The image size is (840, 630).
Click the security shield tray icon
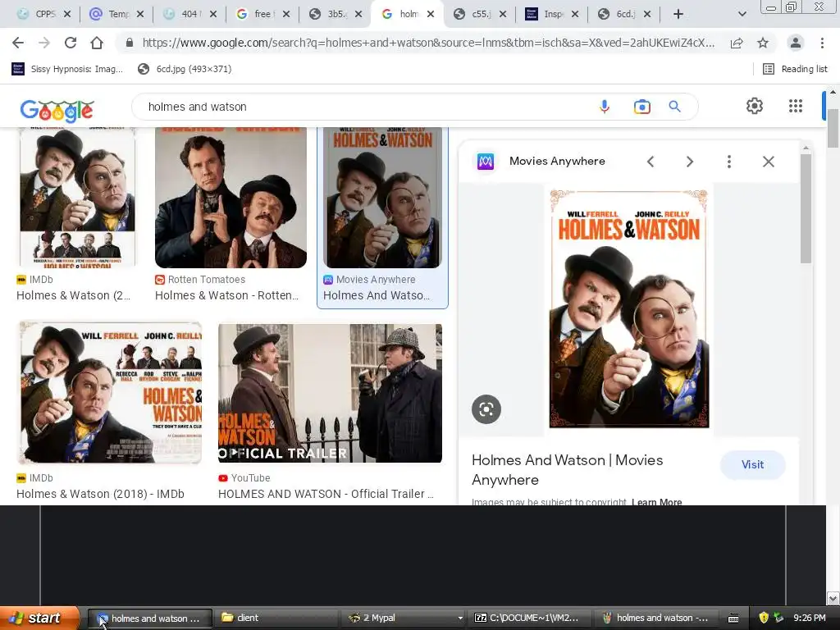[764, 618]
